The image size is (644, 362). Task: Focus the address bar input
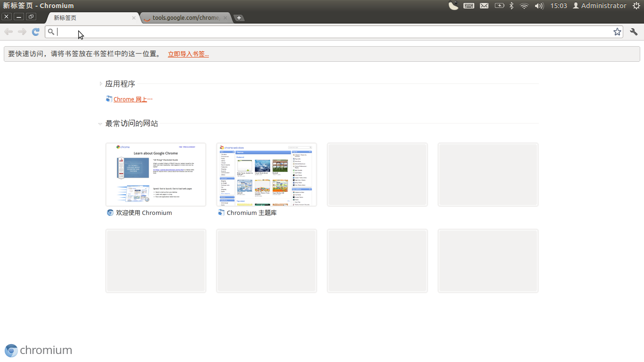coord(334,32)
